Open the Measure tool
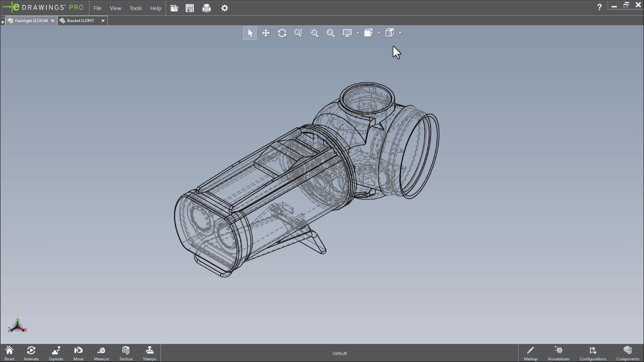The image size is (644, 362). pyautogui.click(x=101, y=353)
